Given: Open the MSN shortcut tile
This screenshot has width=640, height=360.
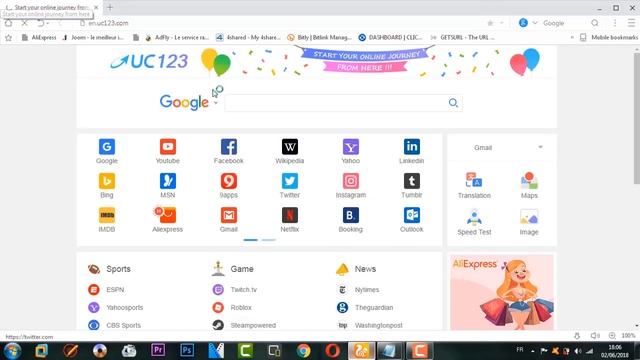Looking at the screenshot, I should tap(168, 186).
